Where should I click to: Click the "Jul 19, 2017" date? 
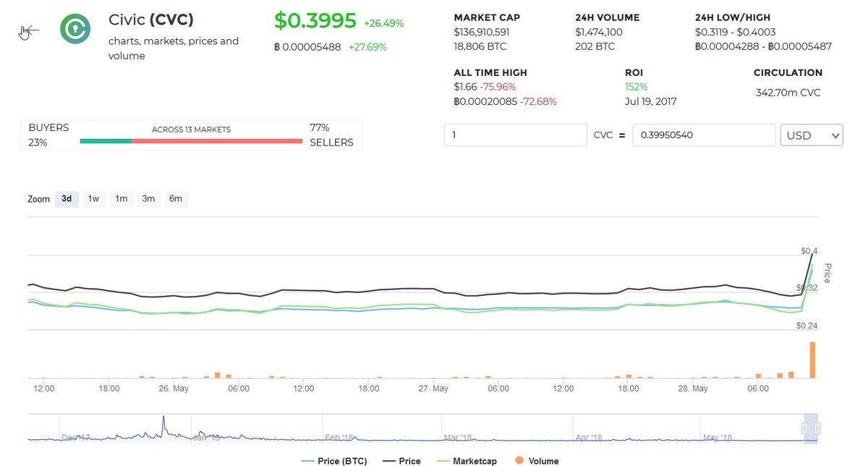pyautogui.click(x=651, y=101)
